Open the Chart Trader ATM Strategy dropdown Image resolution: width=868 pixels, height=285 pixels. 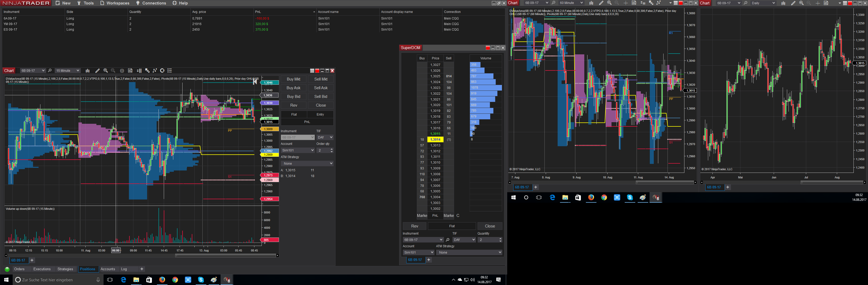tap(307, 164)
